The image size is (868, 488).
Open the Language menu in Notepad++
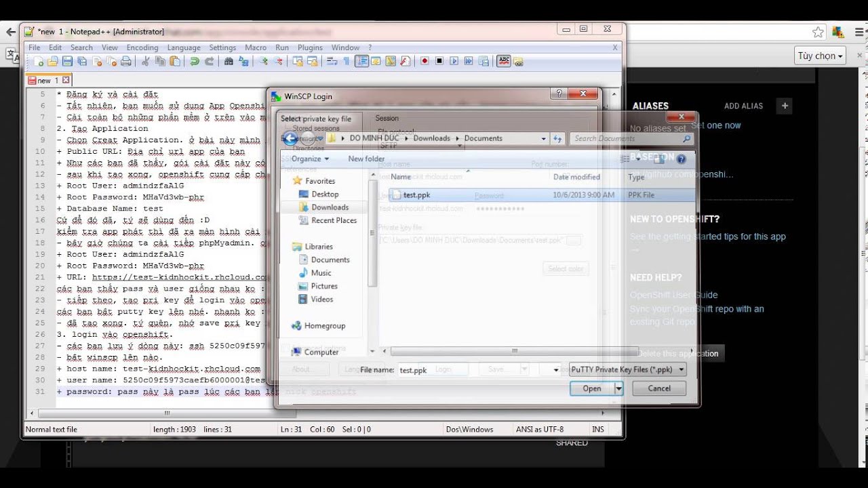tap(184, 47)
